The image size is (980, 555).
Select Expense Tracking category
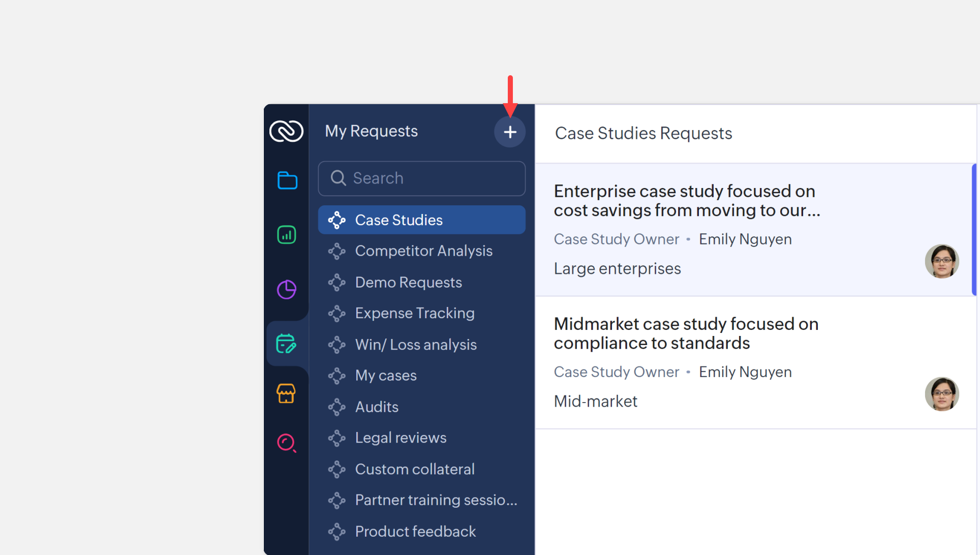414,314
